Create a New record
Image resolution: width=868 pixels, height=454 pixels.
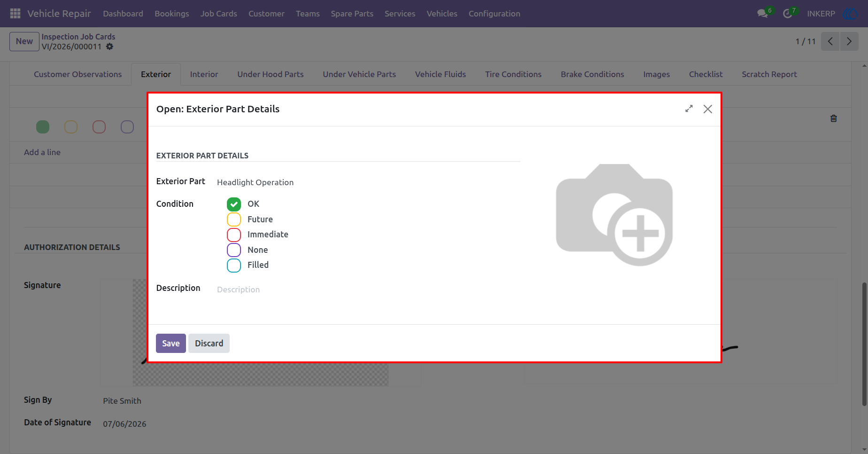tap(24, 41)
